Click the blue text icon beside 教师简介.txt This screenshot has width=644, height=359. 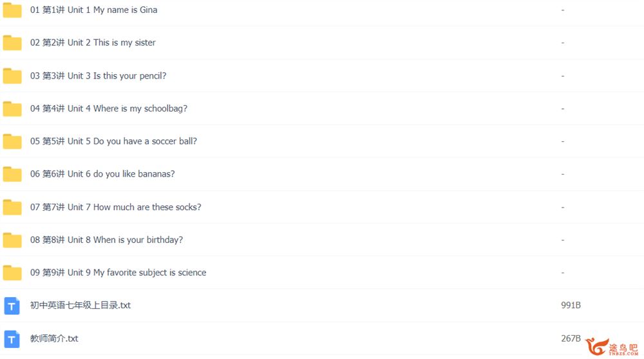[12, 339]
